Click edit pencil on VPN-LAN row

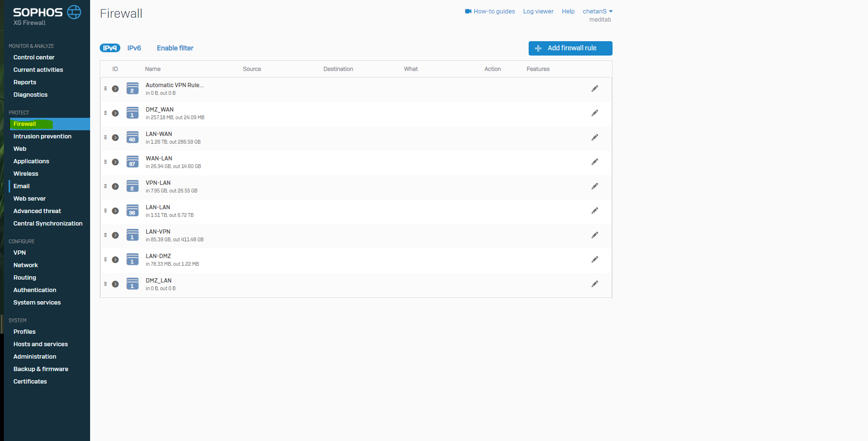(x=595, y=186)
